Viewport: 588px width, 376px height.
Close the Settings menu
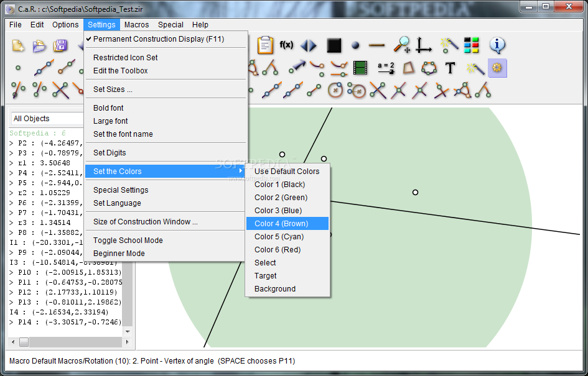pyautogui.click(x=101, y=25)
